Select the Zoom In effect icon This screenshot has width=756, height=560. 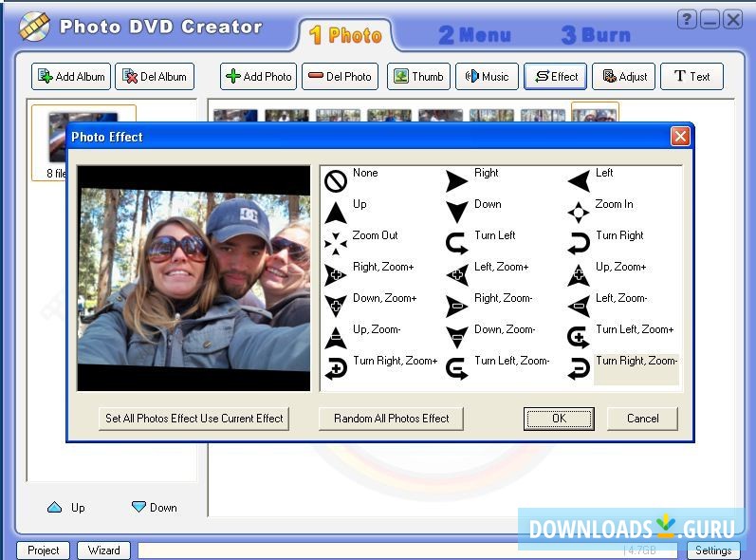579,212
